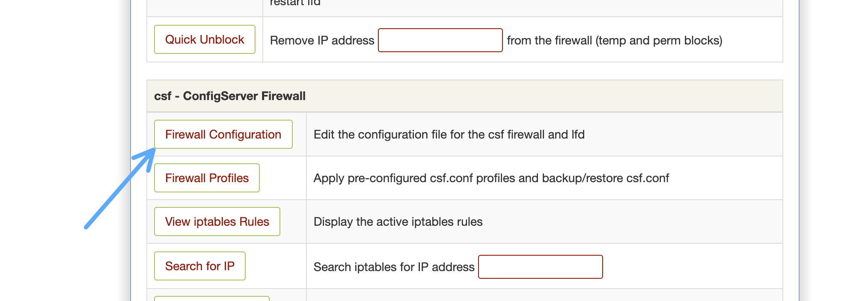Focus the Remove IP address input box
Screen dimensions: 868x301
440,40
